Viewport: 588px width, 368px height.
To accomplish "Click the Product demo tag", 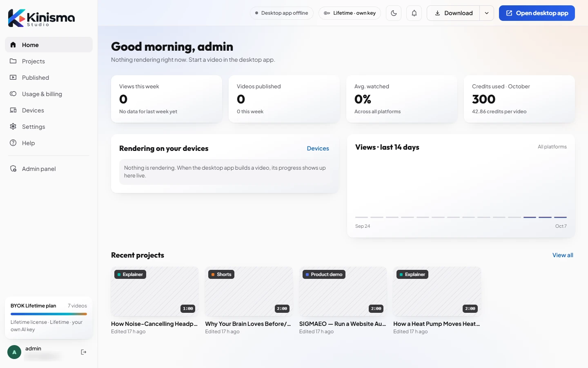I will tap(324, 274).
